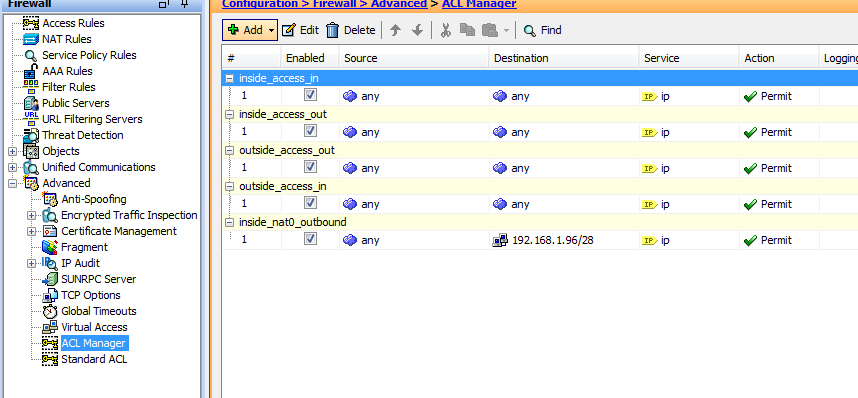This screenshot has height=398, width=858.
Task: Collapse the outside_access_out ACL group
Action: [230, 151]
